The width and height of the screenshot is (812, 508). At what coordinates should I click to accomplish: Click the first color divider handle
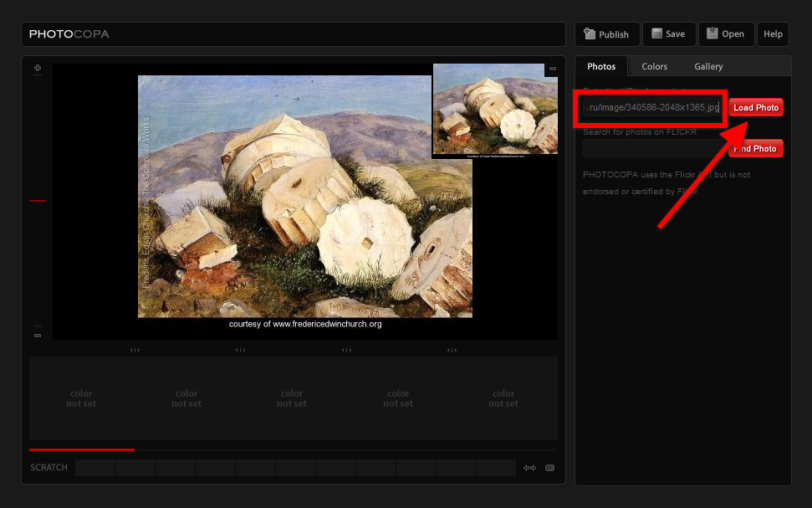[135, 350]
